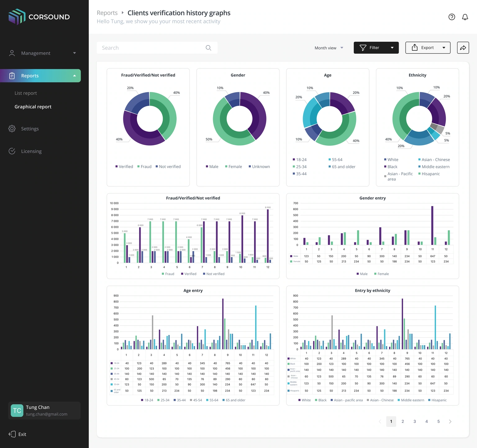The image size is (477, 448).
Task: Click Not verified legend under bar chart
Action: coord(214,274)
